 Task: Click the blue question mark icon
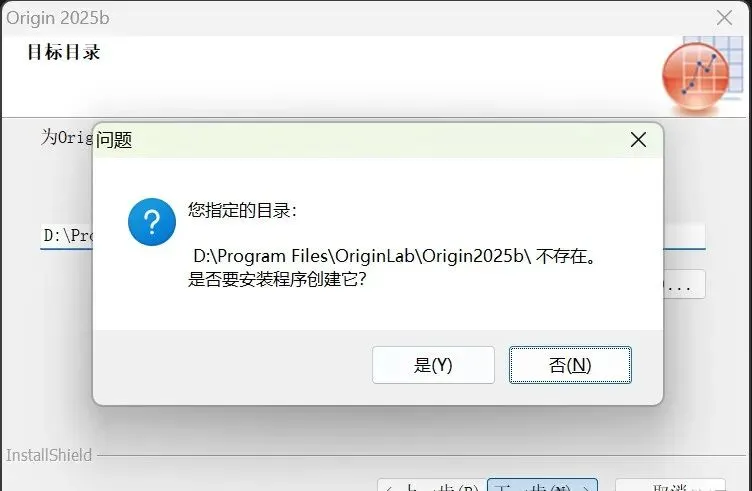click(152, 222)
